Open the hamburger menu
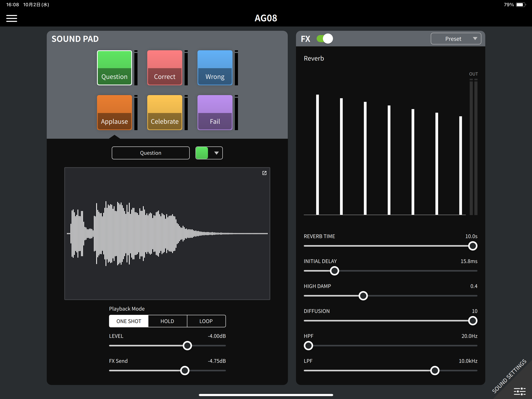This screenshot has width=532, height=399. (11, 18)
